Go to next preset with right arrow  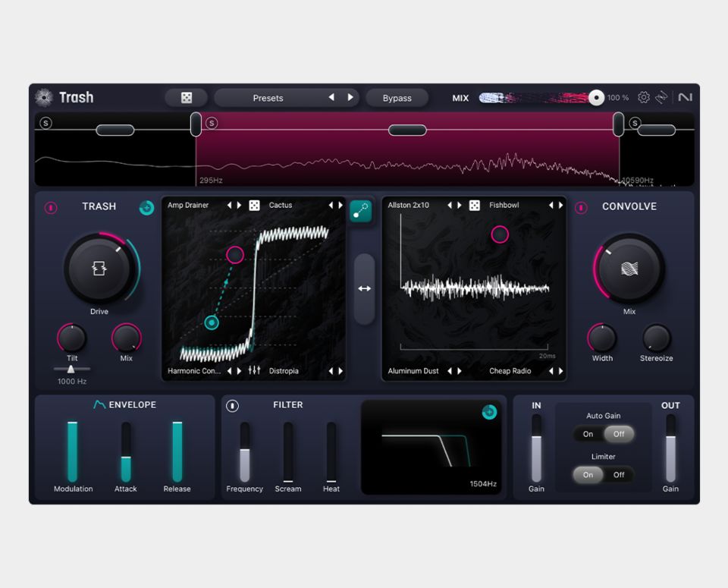(350, 98)
